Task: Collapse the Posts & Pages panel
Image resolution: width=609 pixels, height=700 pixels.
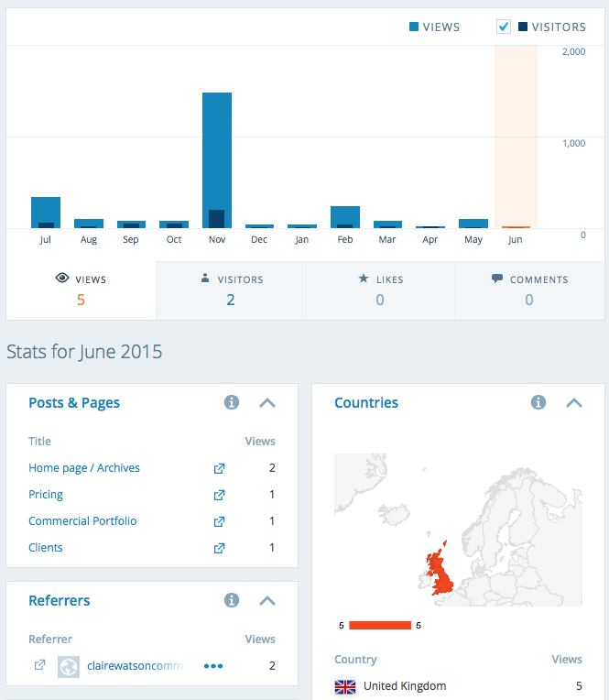Action: [267, 402]
